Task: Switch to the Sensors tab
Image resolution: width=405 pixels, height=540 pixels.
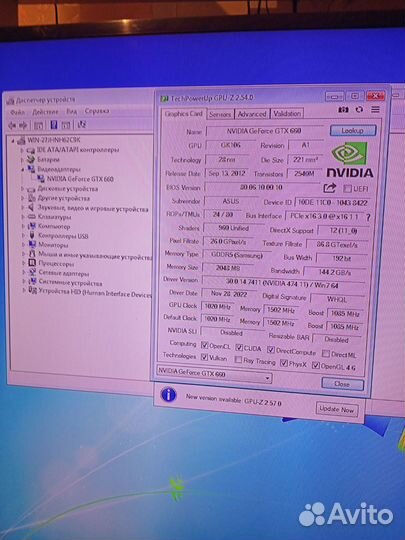Action: pyautogui.click(x=220, y=114)
